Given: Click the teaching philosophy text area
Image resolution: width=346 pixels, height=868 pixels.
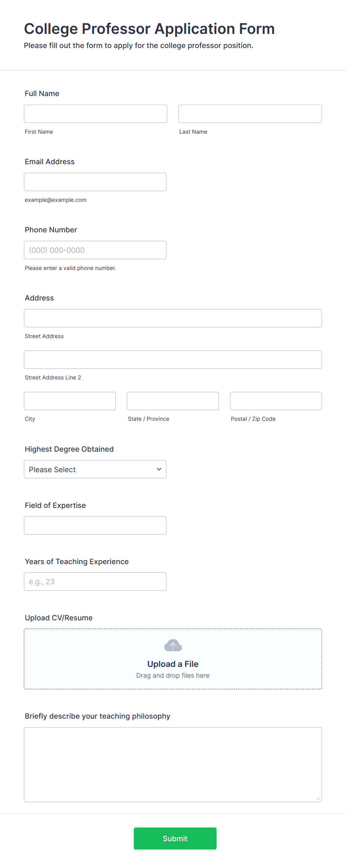Looking at the screenshot, I should 173,764.
